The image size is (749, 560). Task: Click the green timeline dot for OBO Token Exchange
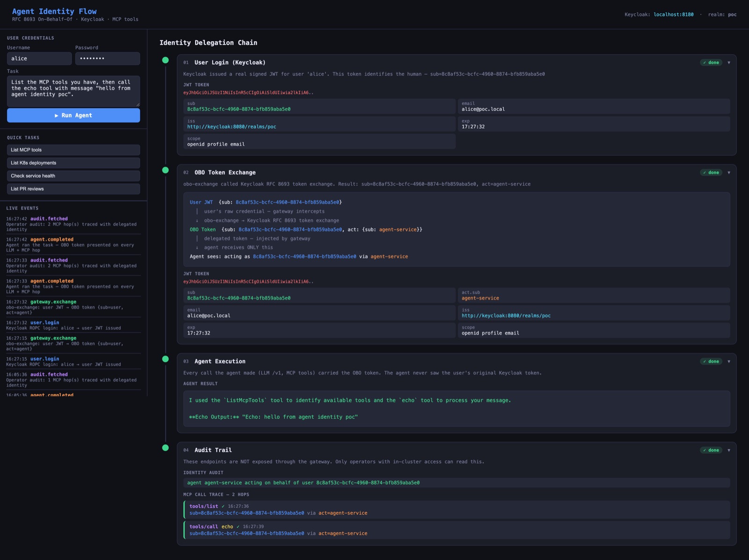(165, 170)
